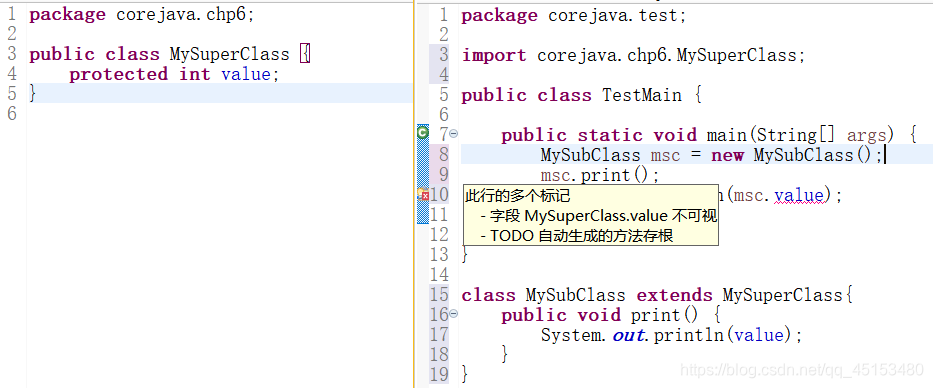Collapse the main method fold at line 7
The height and width of the screenshot is (388, 933).
click(x=454, y=134)
